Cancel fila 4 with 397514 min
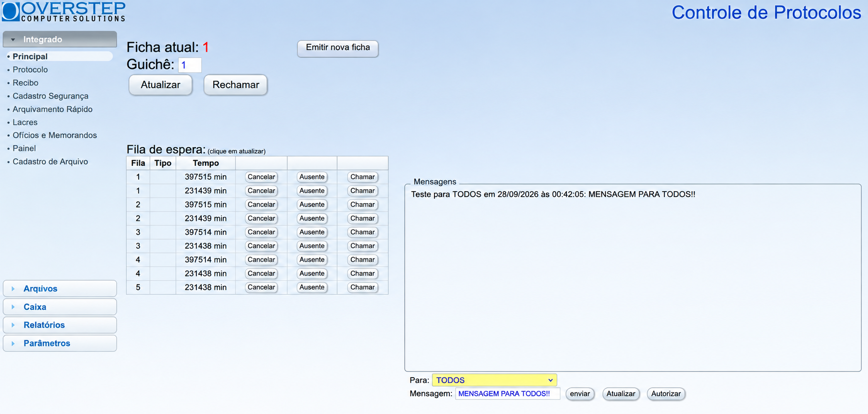Viewport: 868px width, 414px height. 261,260
